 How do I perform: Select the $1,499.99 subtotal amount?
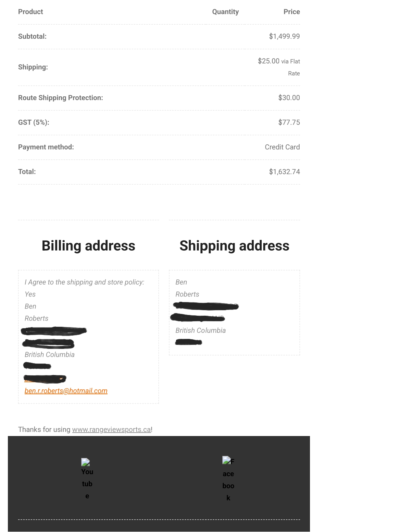click(284, 36)
